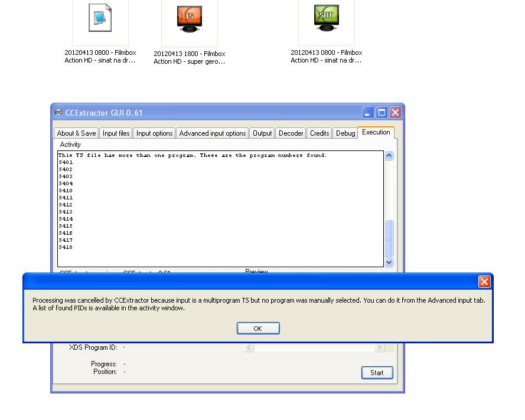The height and width of the screenshot is (420, 525).
Task: Click the Start button
Action: [377, 373]
